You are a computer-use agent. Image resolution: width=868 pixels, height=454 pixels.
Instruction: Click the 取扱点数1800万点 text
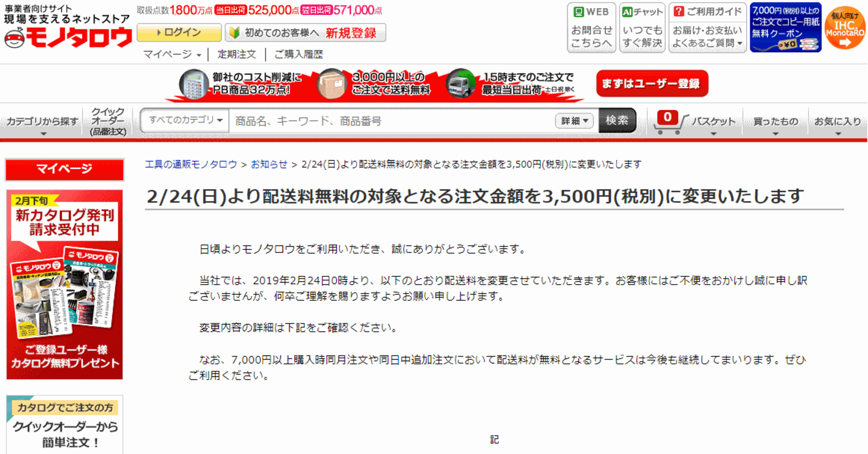coord(175,10)
